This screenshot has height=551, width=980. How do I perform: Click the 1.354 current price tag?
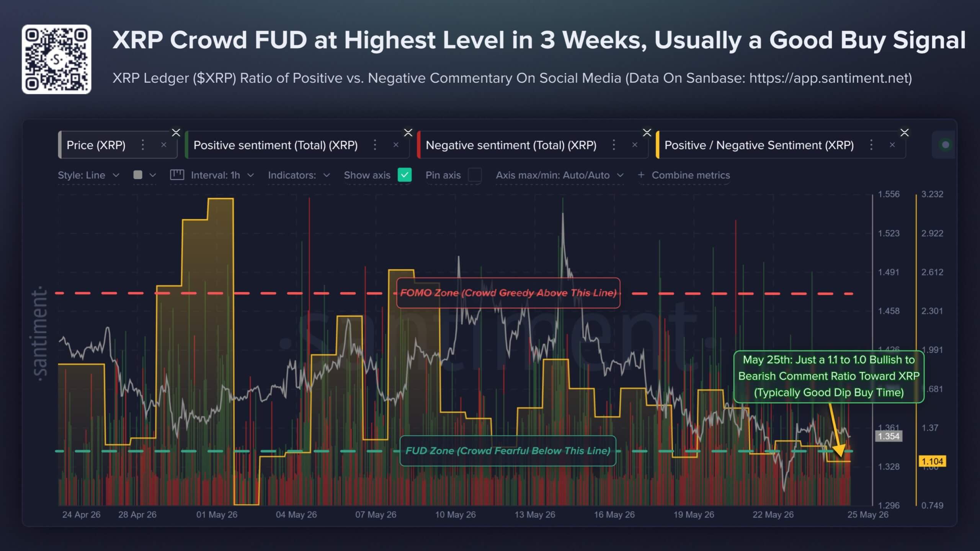889,436
